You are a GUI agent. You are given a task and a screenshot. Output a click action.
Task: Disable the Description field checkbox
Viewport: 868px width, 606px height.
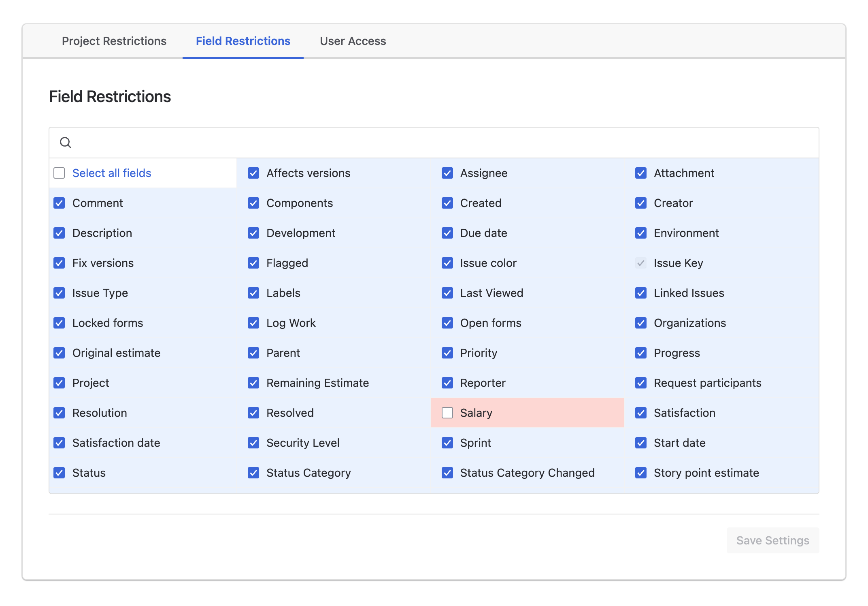click(x=59, y=233)
